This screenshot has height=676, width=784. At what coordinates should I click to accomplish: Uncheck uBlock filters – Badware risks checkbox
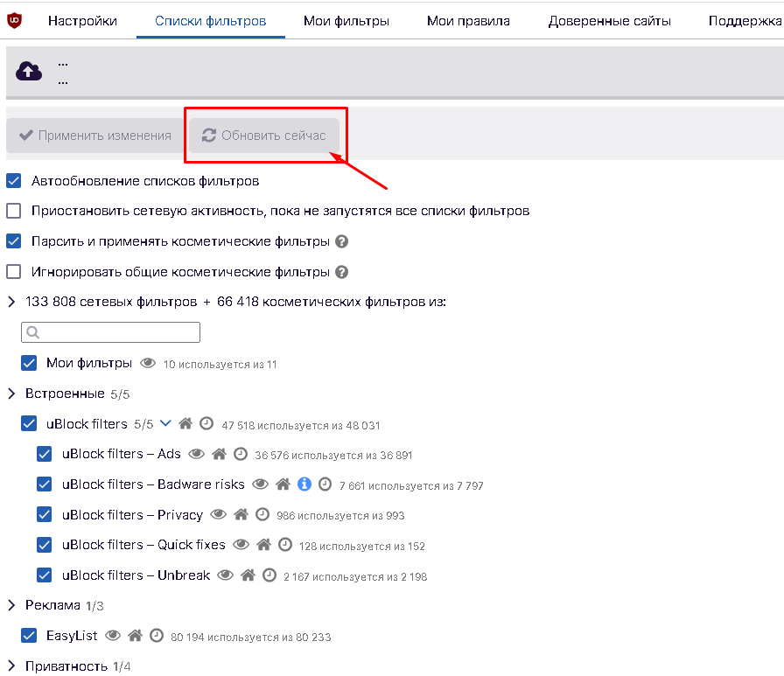[45, 484]
